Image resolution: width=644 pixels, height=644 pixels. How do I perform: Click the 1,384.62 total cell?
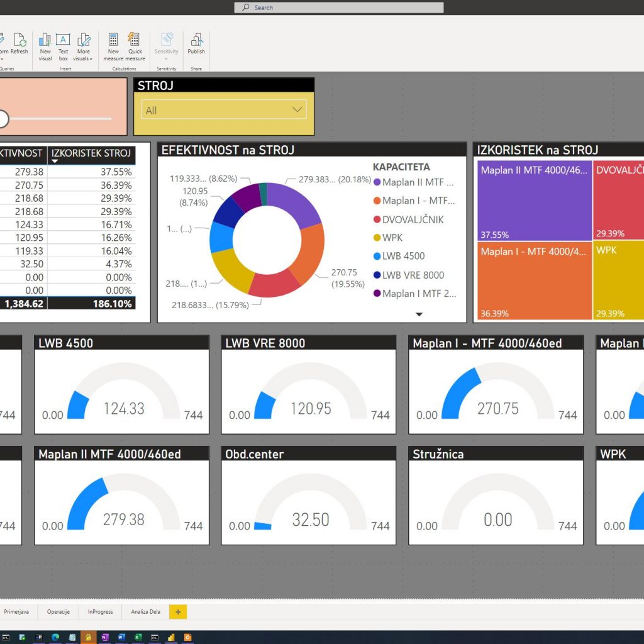tap(24, 304)
